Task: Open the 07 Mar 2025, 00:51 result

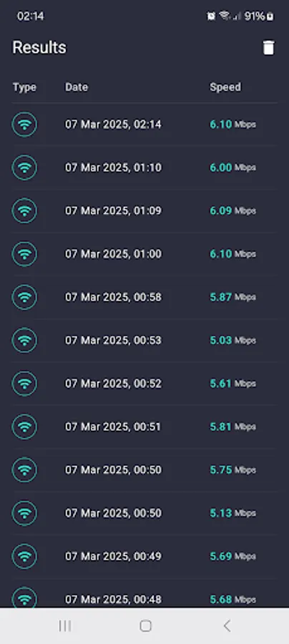Action: (x=144, y=426)
